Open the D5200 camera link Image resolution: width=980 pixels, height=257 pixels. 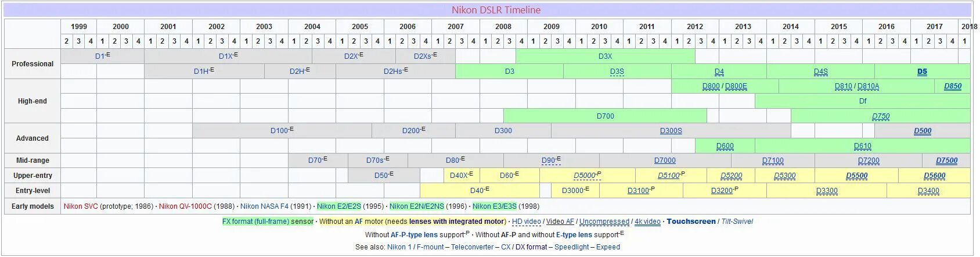pos(732,176)
